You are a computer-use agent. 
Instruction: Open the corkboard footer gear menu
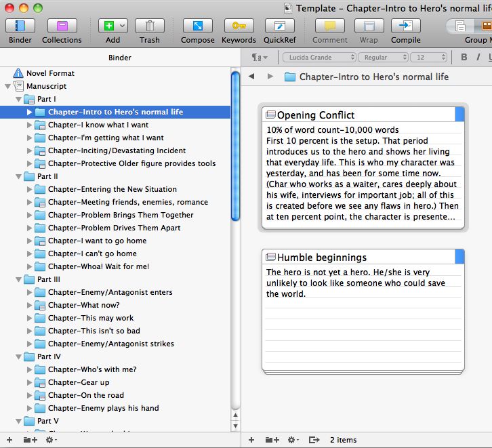(293, 440)
